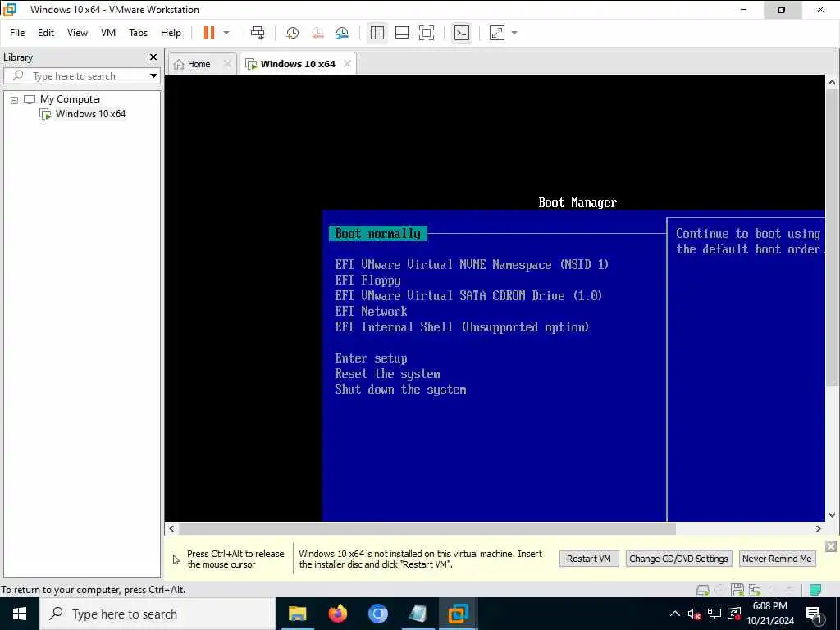The width and height of the screenshot is (840, 630).
Task: Open the Windows Start menu
Action: 20,614
